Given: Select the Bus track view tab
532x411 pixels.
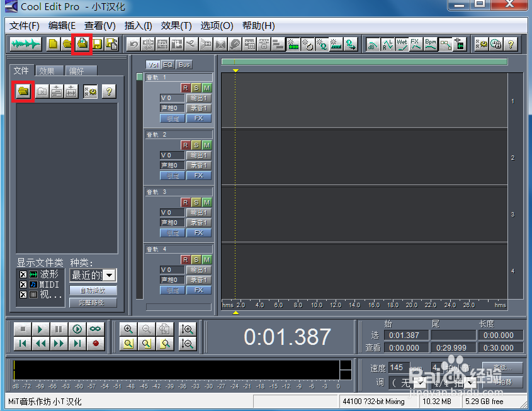Looking at the screenshot, I should 184,64.
